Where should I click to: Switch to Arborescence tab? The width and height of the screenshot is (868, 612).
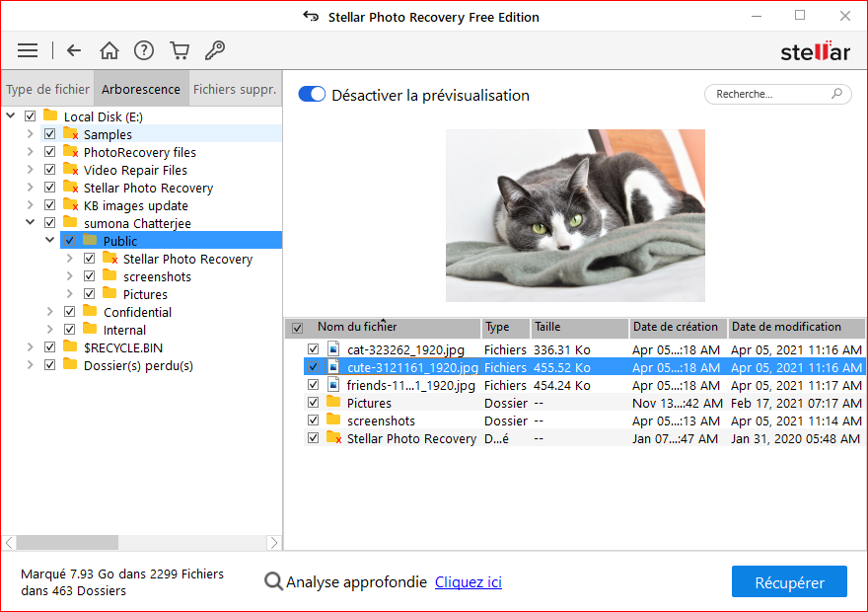point(141,89)
